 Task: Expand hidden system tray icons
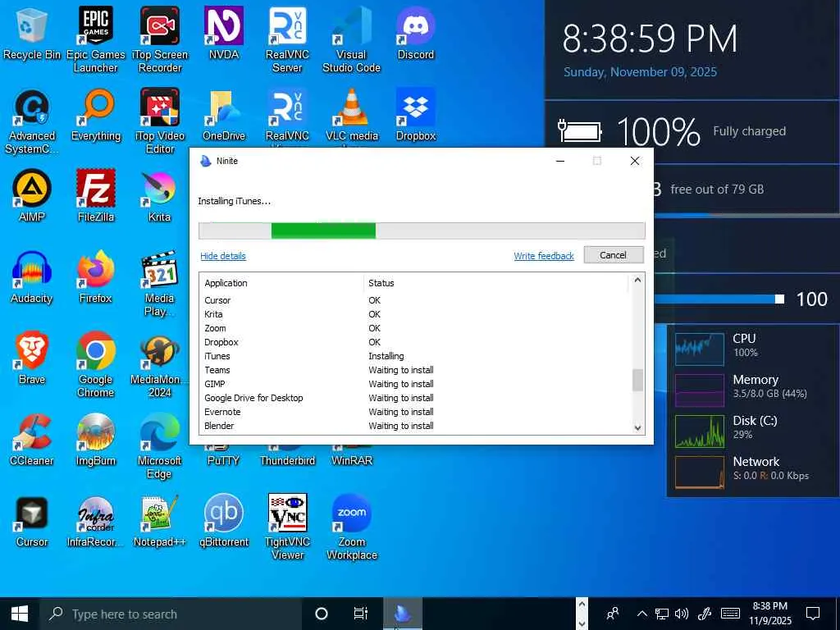(641, 614)
